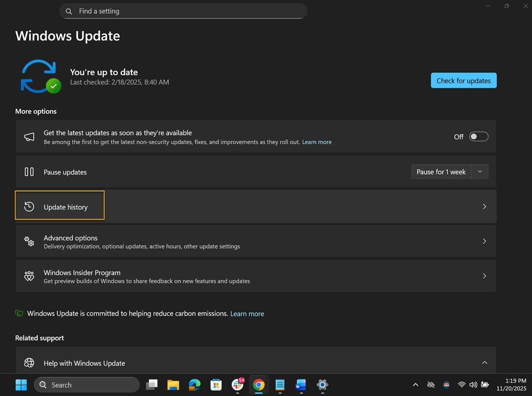532x396 pixels.
Task: Open the Learn more link about carbon emissions
Action: (247, 314)
